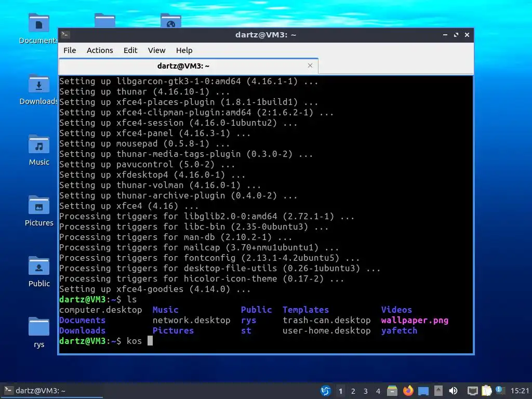
Task: Open the Pictures desktop folder
Action: pos(39,212)
